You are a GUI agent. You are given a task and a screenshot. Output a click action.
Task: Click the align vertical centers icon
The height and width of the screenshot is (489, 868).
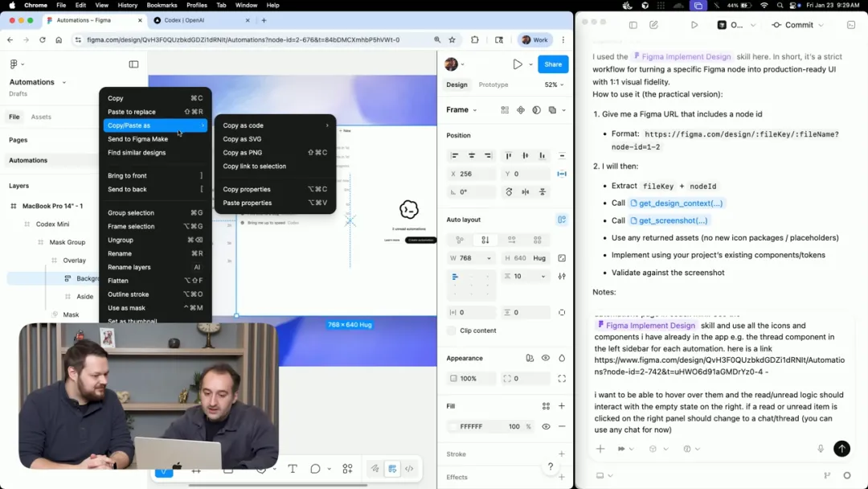[525, 155]
